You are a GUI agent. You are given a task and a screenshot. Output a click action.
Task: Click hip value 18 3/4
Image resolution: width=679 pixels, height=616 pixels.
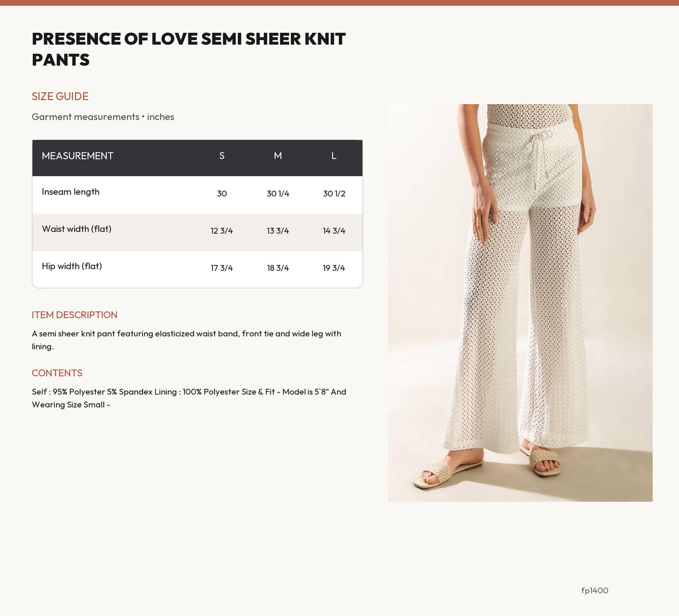tap(278, 268)
